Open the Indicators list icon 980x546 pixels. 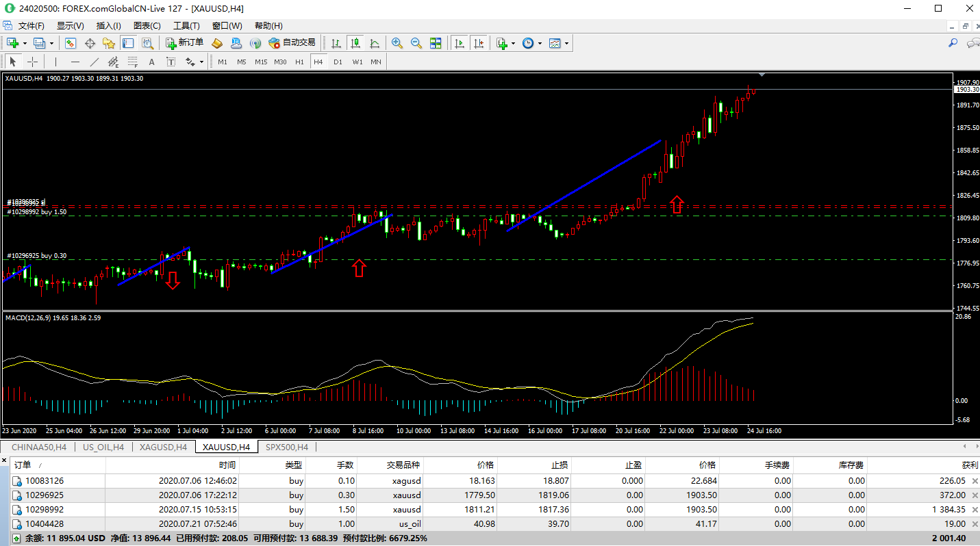pyautogui.click(x=502, y=43)
